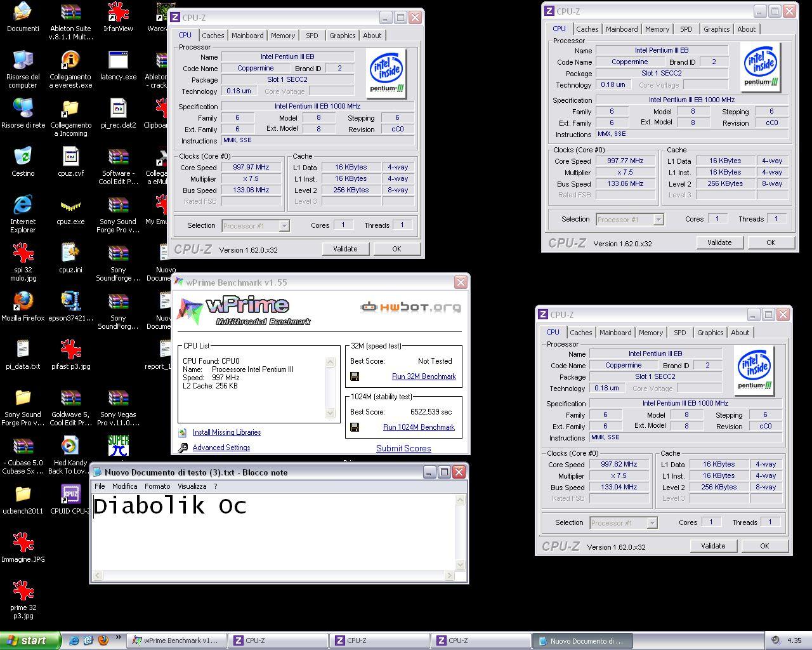Click the Notepad vertical scrollbar
Viewport: 812px width, 650px height.
click(461, 532)
